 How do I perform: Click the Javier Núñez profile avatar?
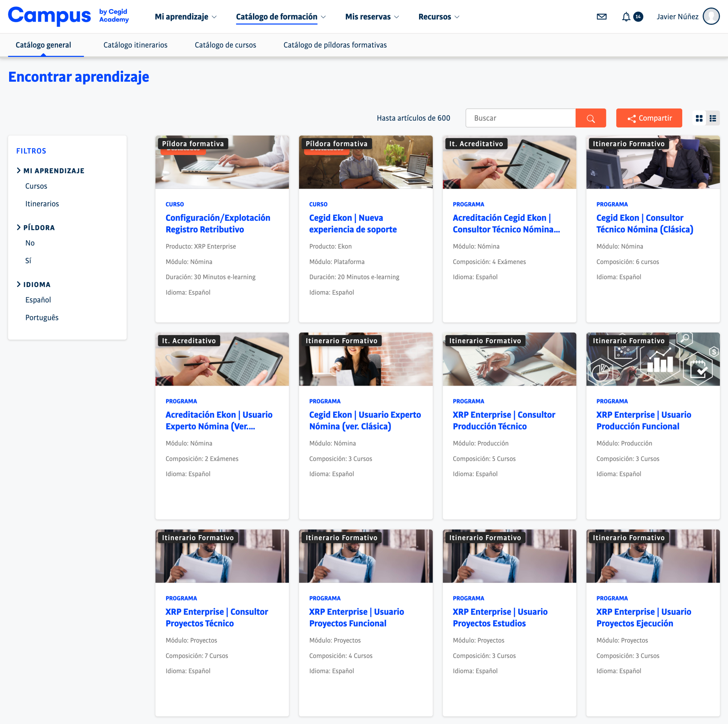(x=711, y=16)
